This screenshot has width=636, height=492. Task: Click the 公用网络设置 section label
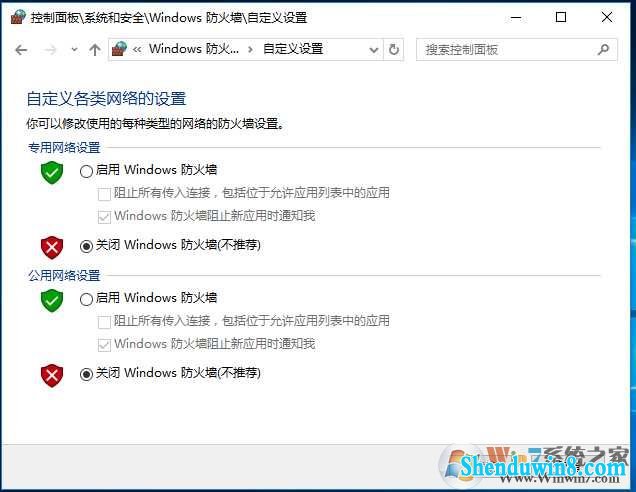click(64, 276)
